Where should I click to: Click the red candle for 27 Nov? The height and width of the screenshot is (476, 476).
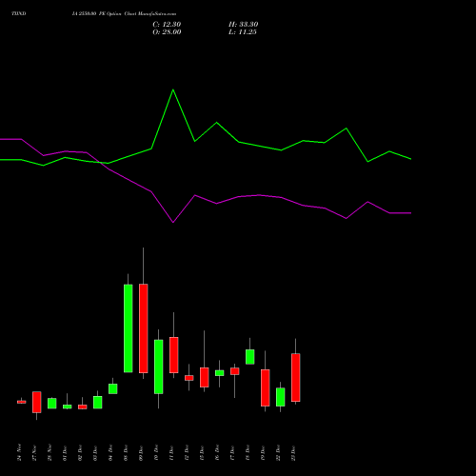(37, 402)
